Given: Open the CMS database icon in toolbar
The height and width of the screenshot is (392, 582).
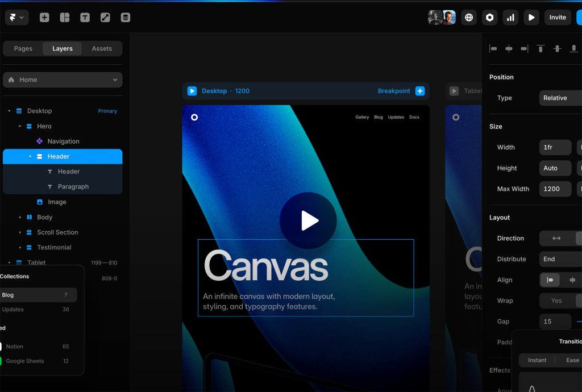Looking at the screenshot, I should click(126, 18).
